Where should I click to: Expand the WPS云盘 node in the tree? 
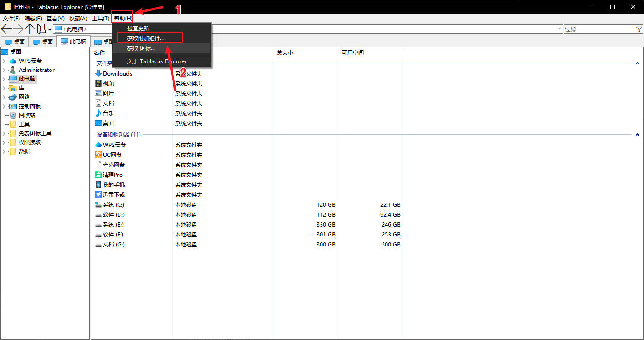point(4,61)
